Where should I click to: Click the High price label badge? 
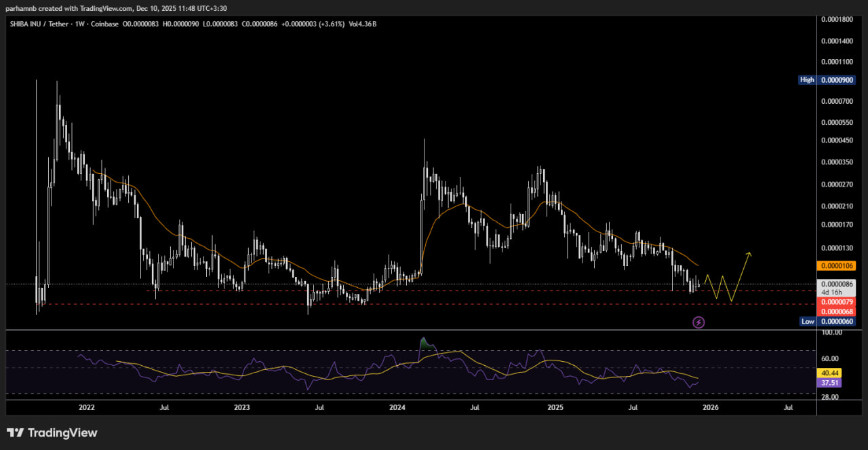pyautogui.click(x=807, y=80)
